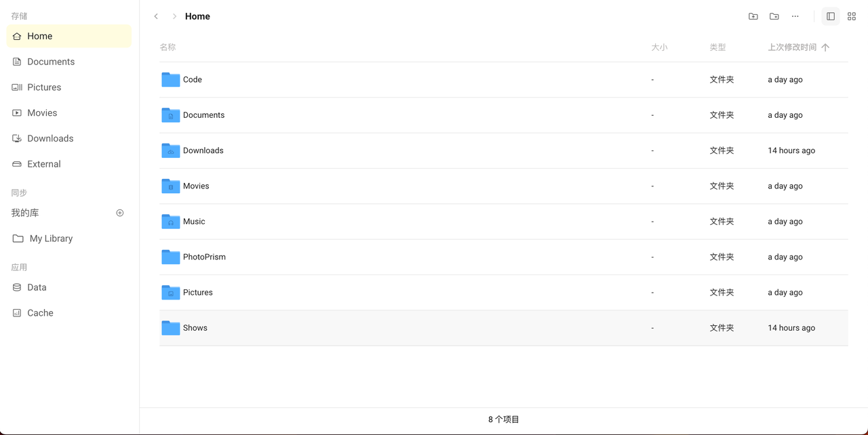Open the three-dots more options menu
Screen dimensions: 868x435
click(795, 16)
